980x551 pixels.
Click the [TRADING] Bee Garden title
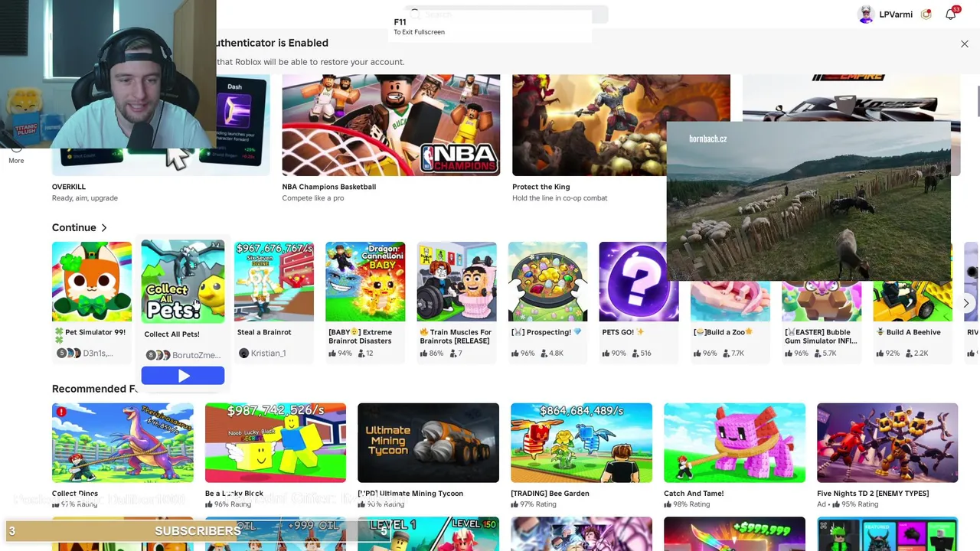coord(550,494)
